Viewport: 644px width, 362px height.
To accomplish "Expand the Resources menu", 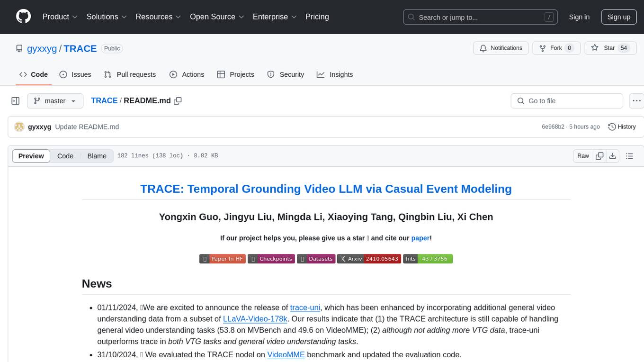I will pos(159,17).
